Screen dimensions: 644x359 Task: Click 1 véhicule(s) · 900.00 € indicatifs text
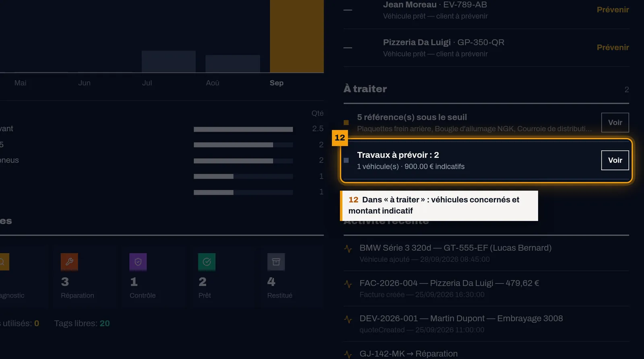click(x=411, y=167)
